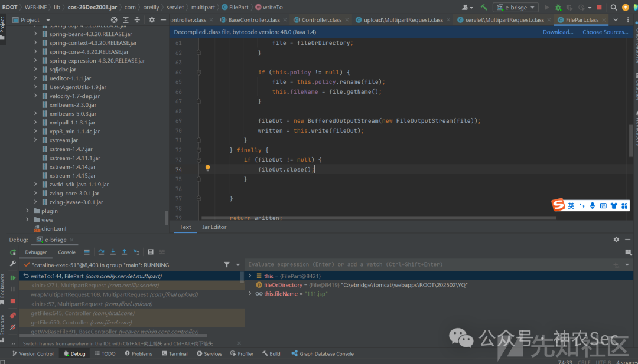Close the e-brisge debug tab
This screenshot has height=364, width=638.
point(71,240)
